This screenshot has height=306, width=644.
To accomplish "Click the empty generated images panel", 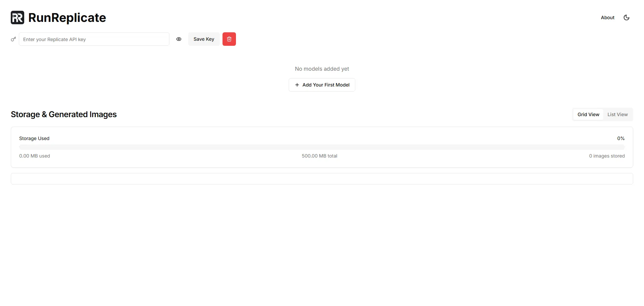I will click(322, 179).
